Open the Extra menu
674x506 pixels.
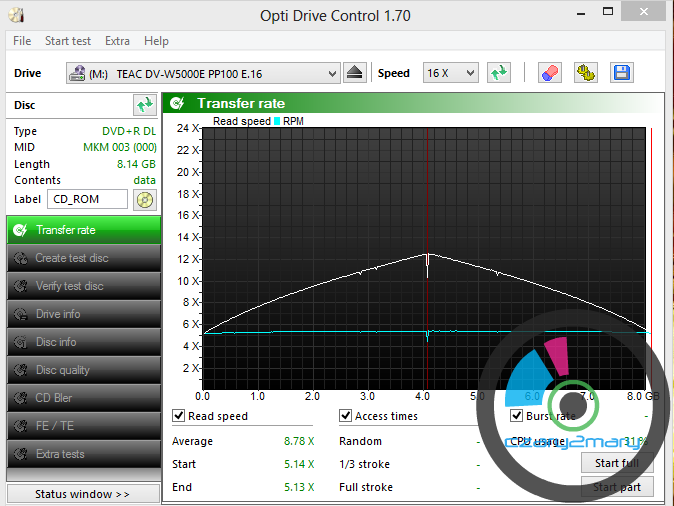click(x=117, y=41)
